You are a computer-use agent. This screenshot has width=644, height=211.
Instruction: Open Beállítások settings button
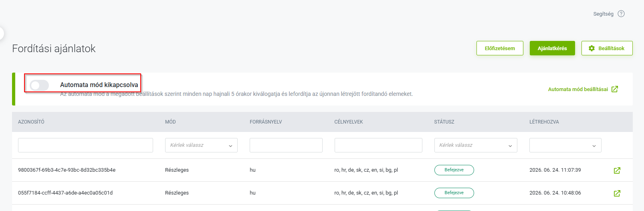[x=607, y=48]
